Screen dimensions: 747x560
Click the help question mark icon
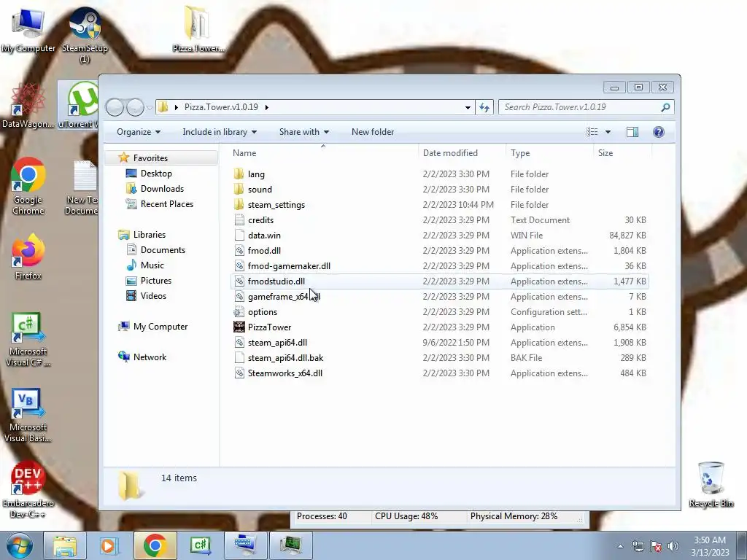(659, 132)
